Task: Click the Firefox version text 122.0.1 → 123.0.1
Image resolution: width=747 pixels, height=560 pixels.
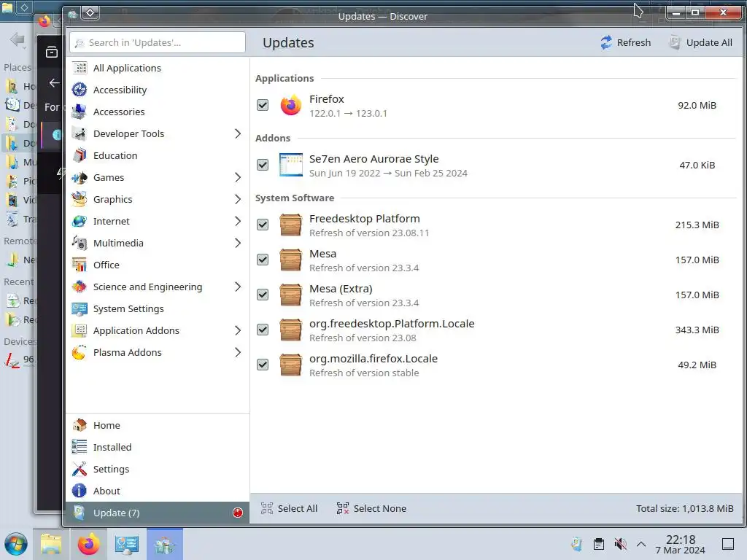Action: pos(348,113)
